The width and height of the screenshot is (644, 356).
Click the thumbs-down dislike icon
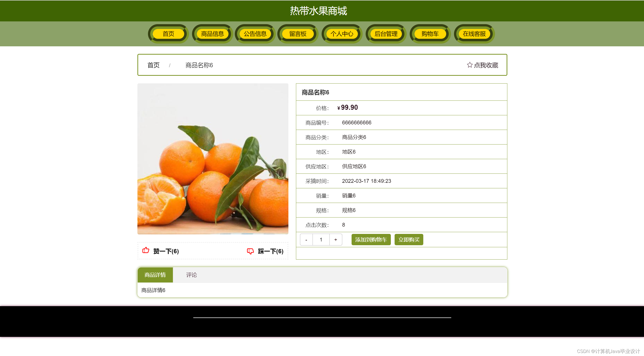pyautogui.click(x=250, y=251)
